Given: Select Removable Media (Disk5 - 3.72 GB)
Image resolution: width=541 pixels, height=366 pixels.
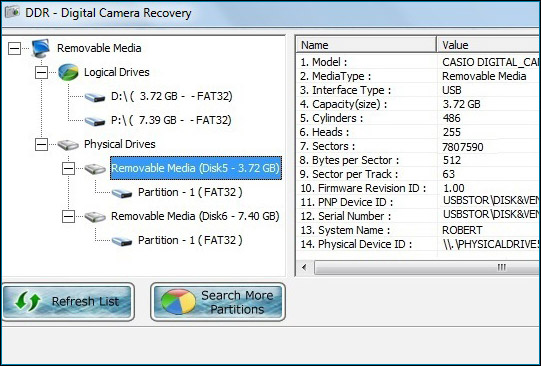Looking at the screenshot, I should point(196,168).
